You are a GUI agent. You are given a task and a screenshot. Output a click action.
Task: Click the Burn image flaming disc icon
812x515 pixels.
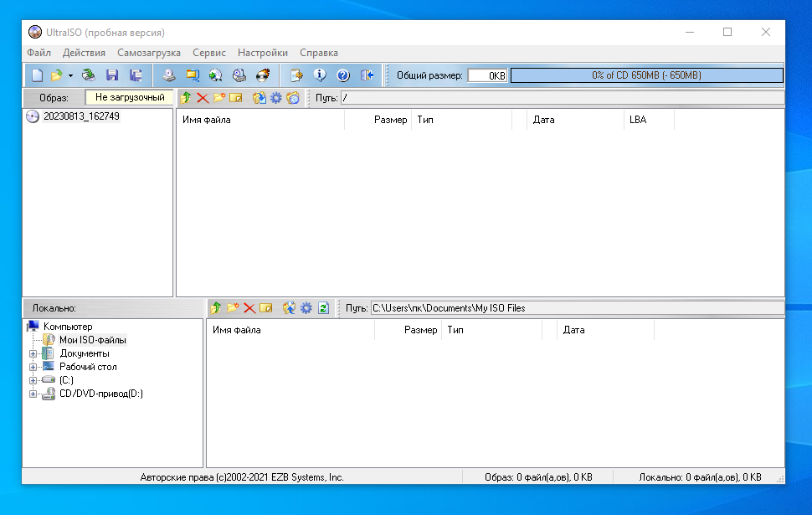pyautogui.click(x=263, y=75)
